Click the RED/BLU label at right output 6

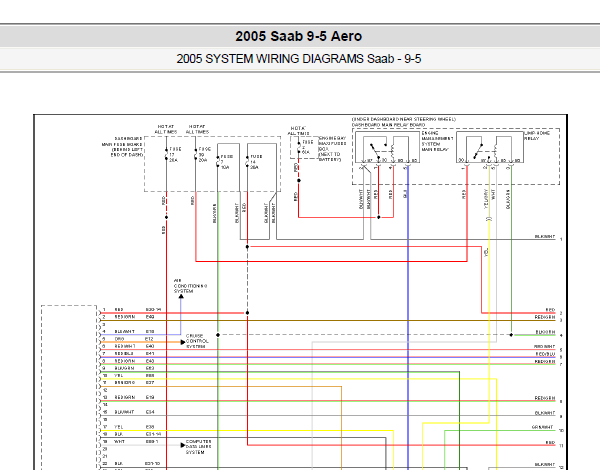(x=545, y=354)
